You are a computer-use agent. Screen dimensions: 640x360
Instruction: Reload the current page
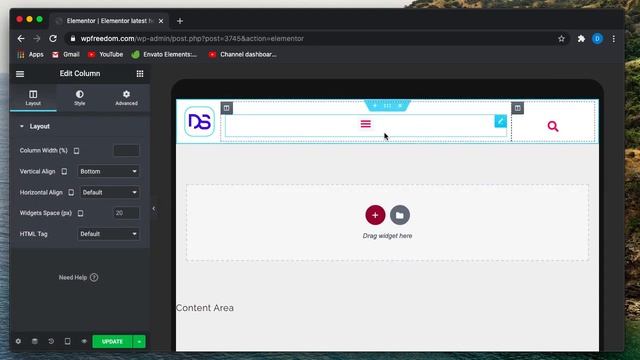click(53, 38)
